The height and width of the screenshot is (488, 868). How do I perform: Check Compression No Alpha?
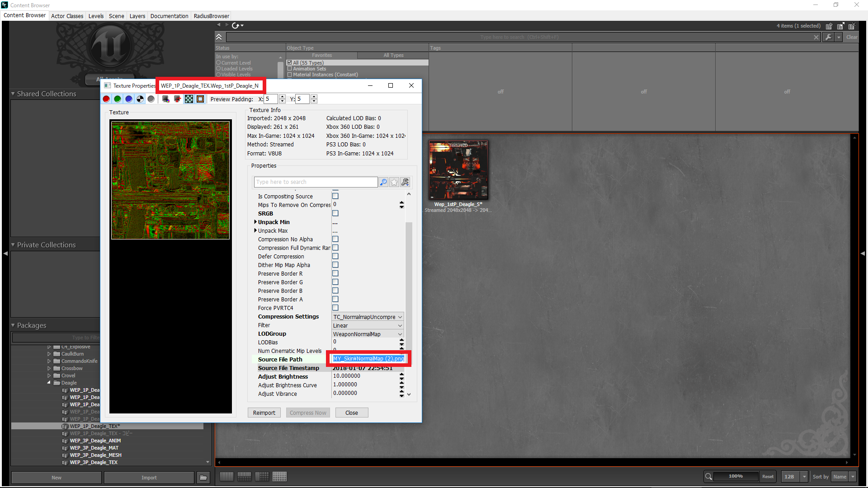[335, 239]
